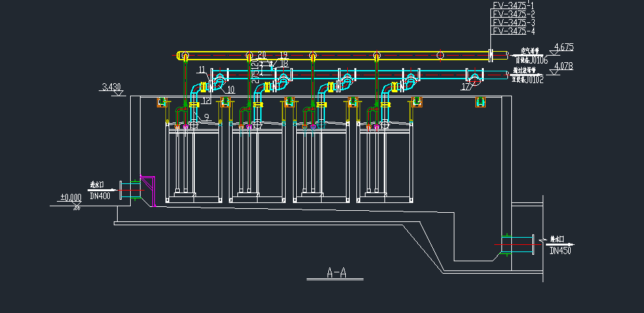
Task: Select part callout number 9
Action: point(206,117)
